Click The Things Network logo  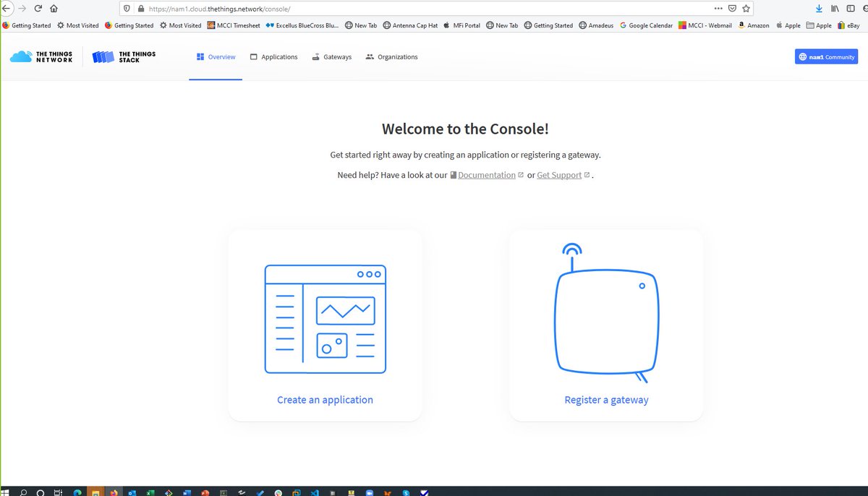(41, 56)
